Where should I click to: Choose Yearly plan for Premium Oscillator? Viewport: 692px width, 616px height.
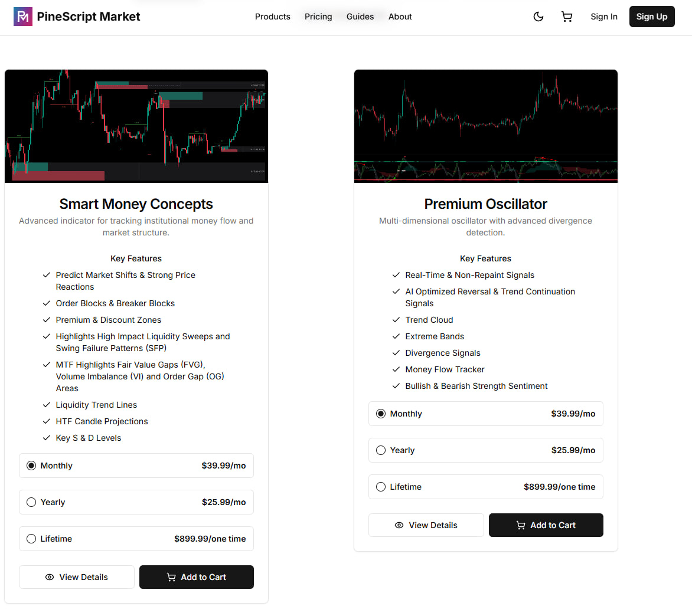(x=381, y=450)
